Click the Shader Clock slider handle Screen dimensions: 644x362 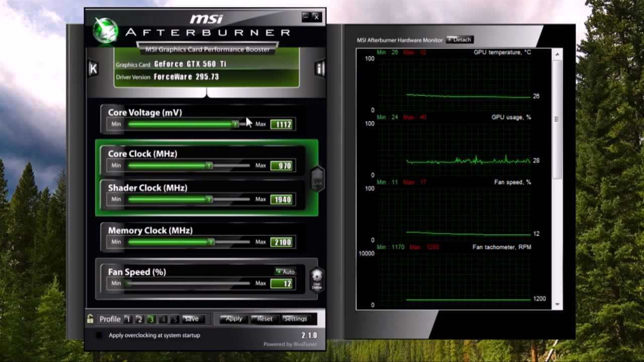click(209, 199)
